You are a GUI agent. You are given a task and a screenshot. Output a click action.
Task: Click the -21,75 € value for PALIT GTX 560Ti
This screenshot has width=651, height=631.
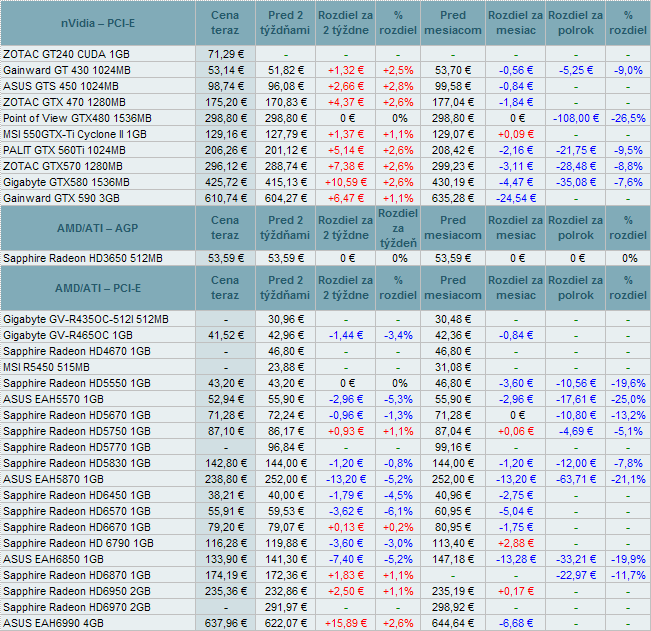click(x=576, y=150)
